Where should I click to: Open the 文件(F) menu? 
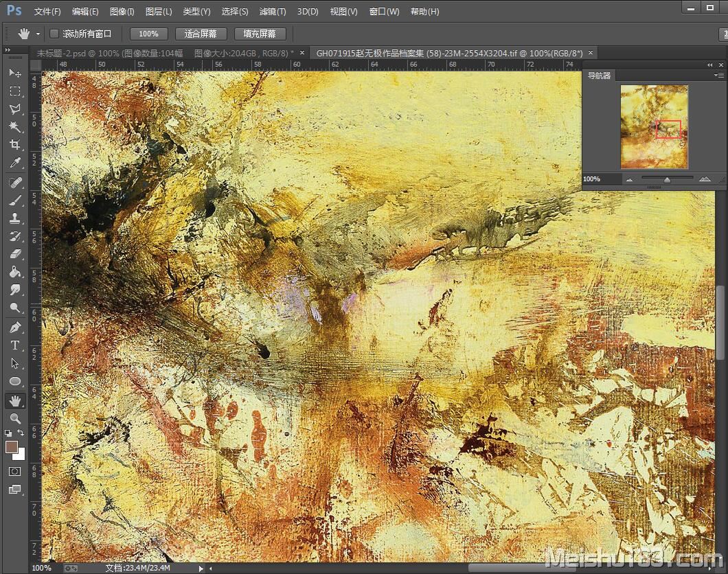click(x=47, y=12)
